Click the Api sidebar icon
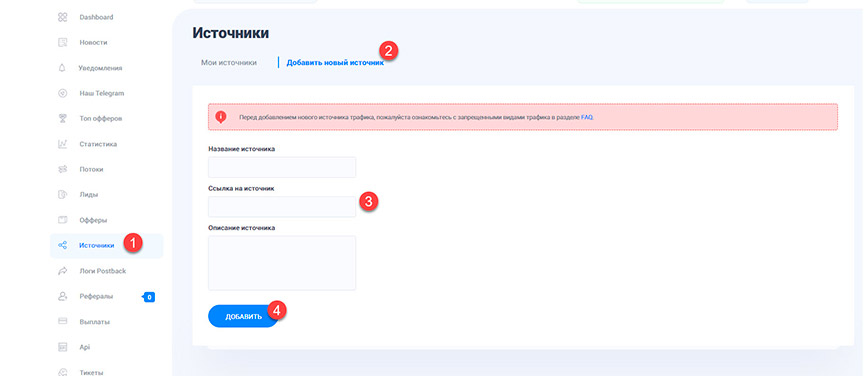Viewport: 864px width, 376px height. tap(62, 347)
